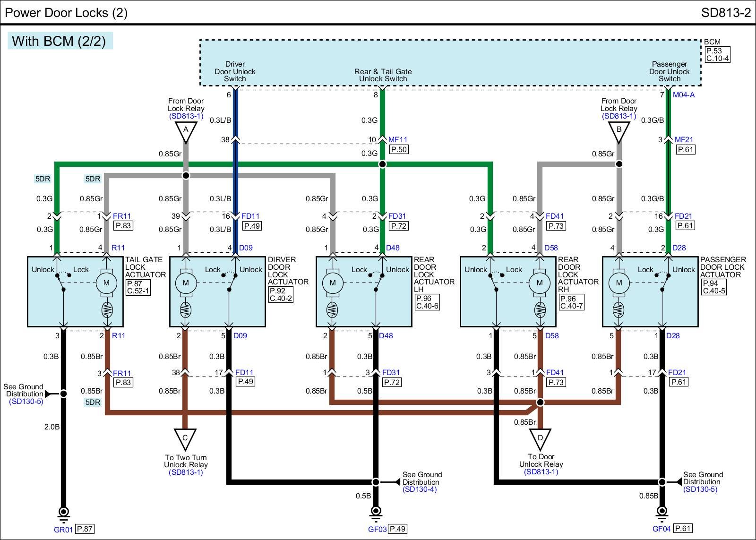Select the motor symbol in Tail Gate Lock Actuator
Image resolution: width=756 pixels, height=540 pixels.
click(106, 283)
